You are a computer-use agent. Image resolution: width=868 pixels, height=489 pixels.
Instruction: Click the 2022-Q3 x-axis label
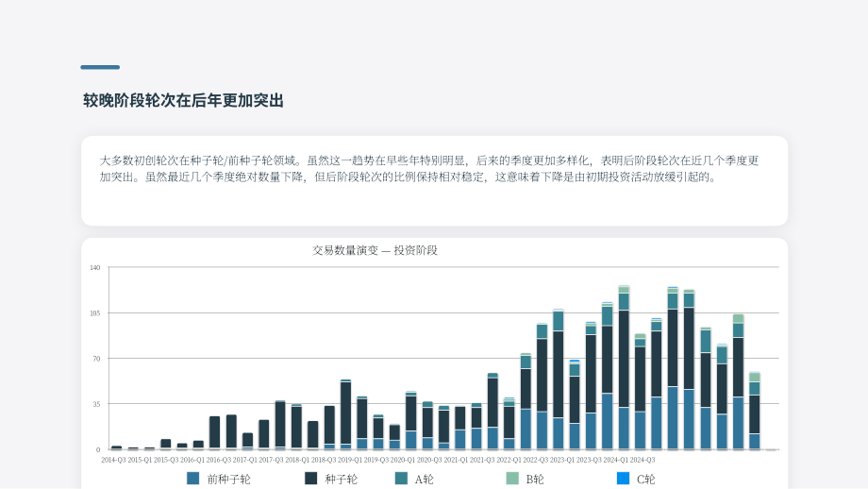[x=535, y=460]
